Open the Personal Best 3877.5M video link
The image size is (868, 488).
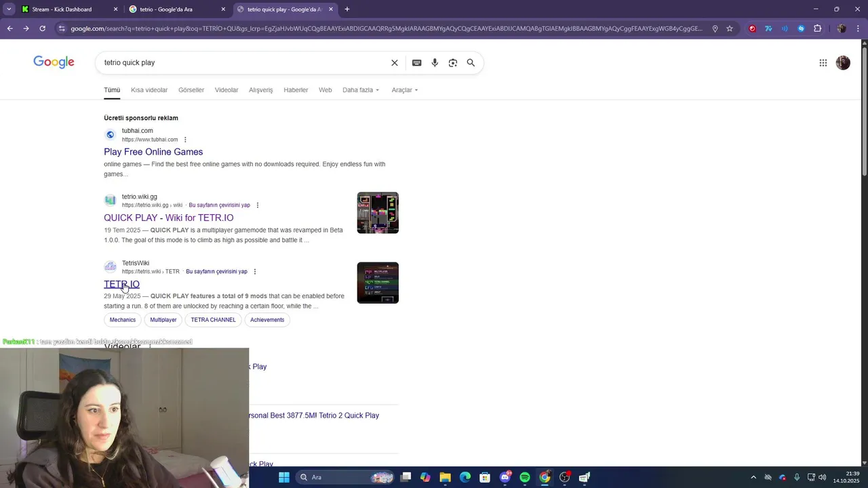[x=314, y=415]
